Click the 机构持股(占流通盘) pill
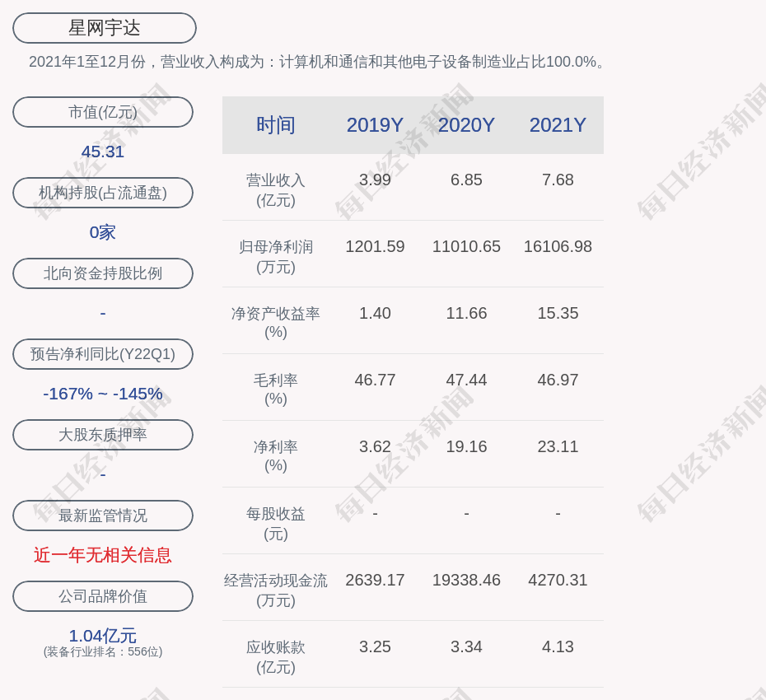 tap(103, 193)
